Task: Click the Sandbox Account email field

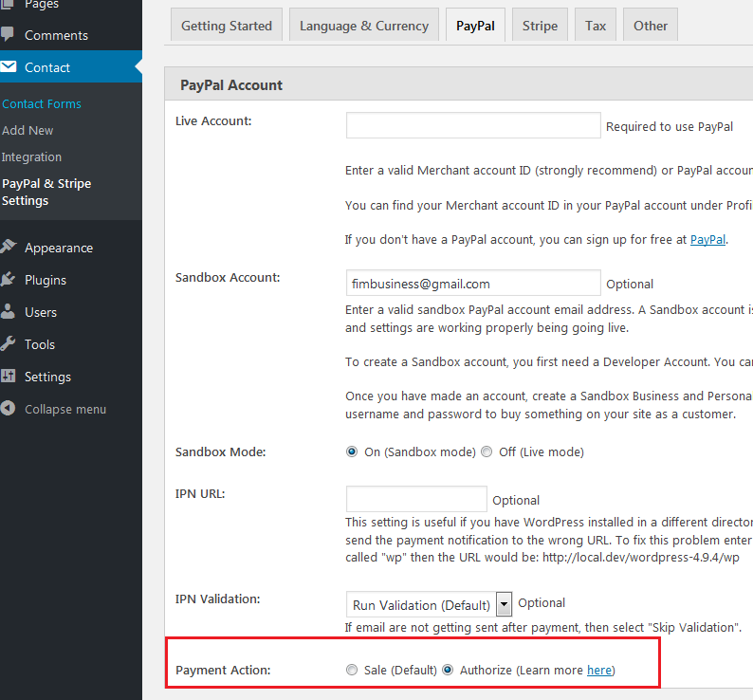Action: [473, 283]
